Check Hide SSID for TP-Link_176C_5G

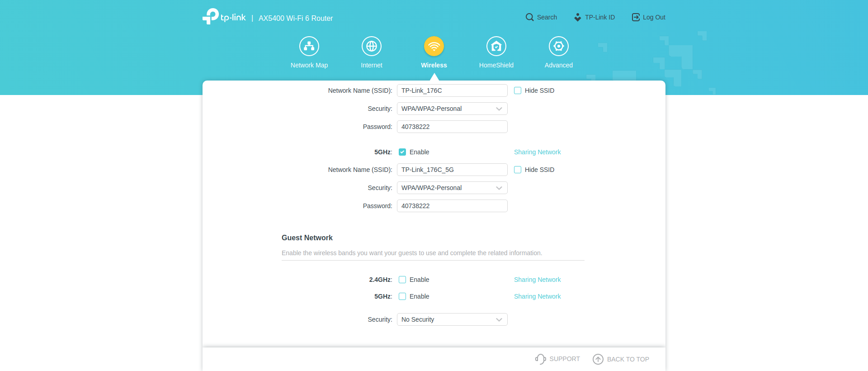click(x=518, y=170)
